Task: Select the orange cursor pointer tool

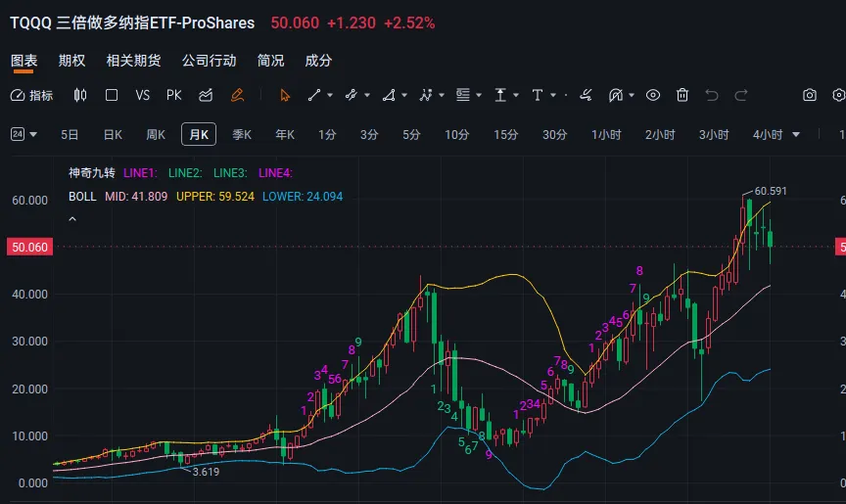Action: click(285, 95)
